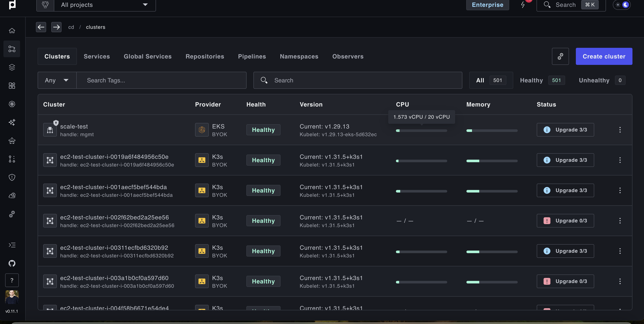Open the Security shield sidebar icon
The height and width of the screenshot is (324, 644).
(x=12, y=177)
